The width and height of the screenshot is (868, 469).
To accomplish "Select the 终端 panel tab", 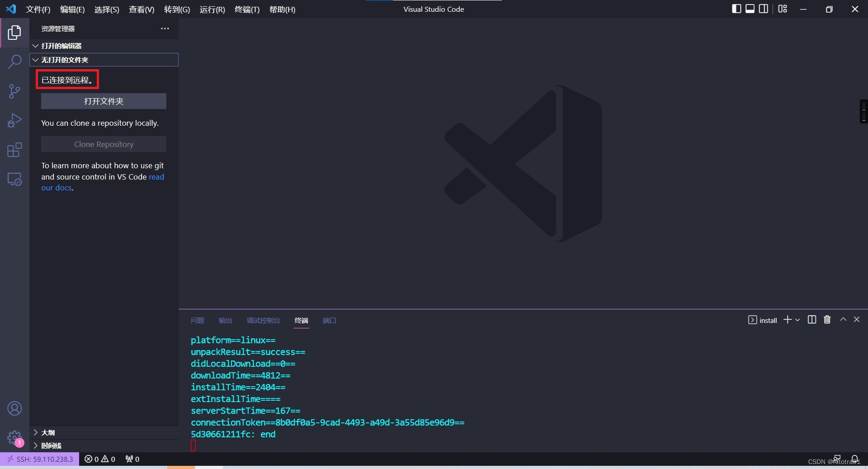I will point(301,320).
